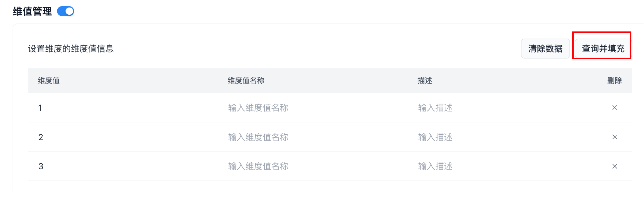Click the 输入描述 field in row 3
This screenshot has width=644, height=201.
[x=435, y=166]
